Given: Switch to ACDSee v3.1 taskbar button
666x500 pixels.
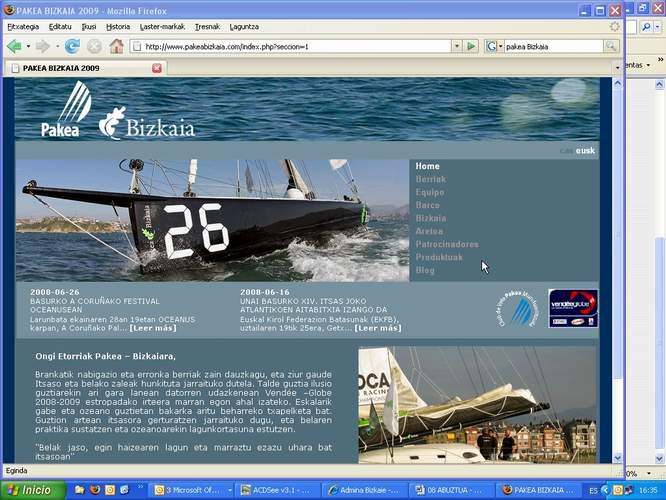Looking at the screenshot, I should click(x=278, y=490).
